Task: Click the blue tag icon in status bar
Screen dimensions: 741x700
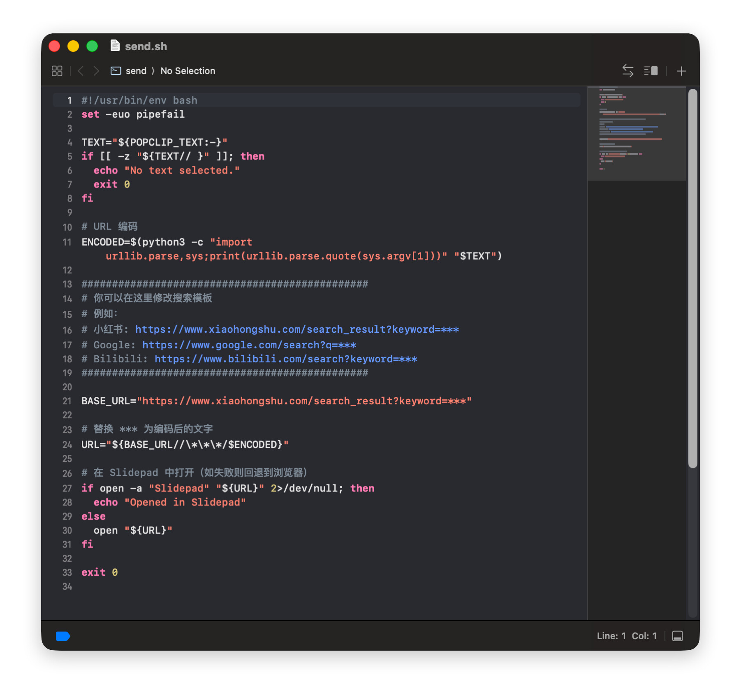Action: [63, 636]
